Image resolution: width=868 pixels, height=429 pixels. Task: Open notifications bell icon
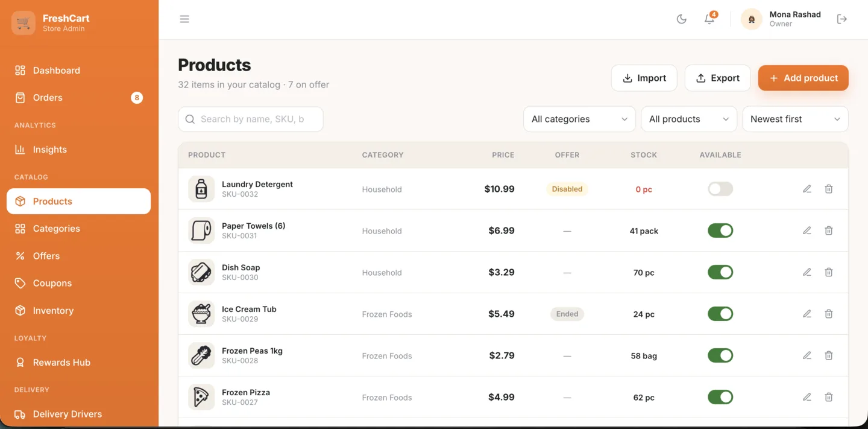click(x=709, y=19)
